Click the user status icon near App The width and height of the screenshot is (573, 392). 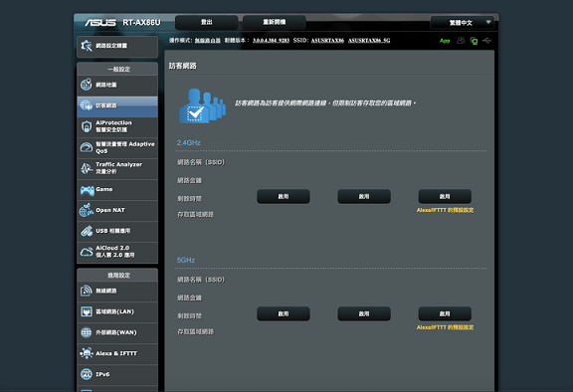(461, 41)
